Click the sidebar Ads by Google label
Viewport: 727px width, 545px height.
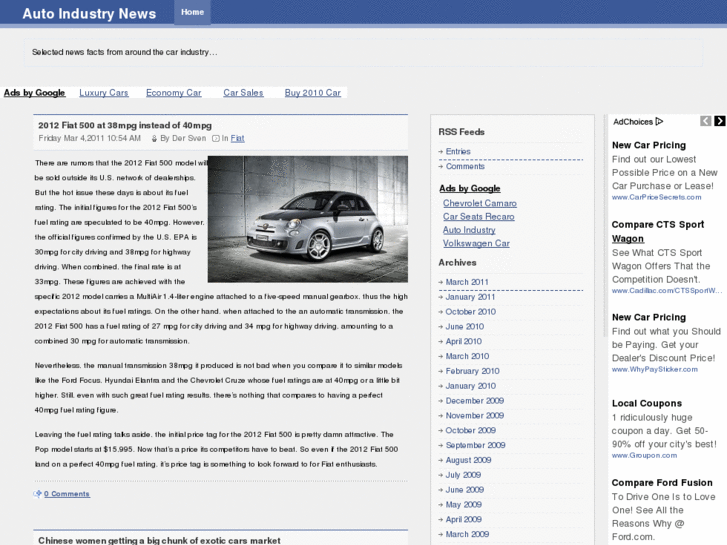[x=470, y=188]
